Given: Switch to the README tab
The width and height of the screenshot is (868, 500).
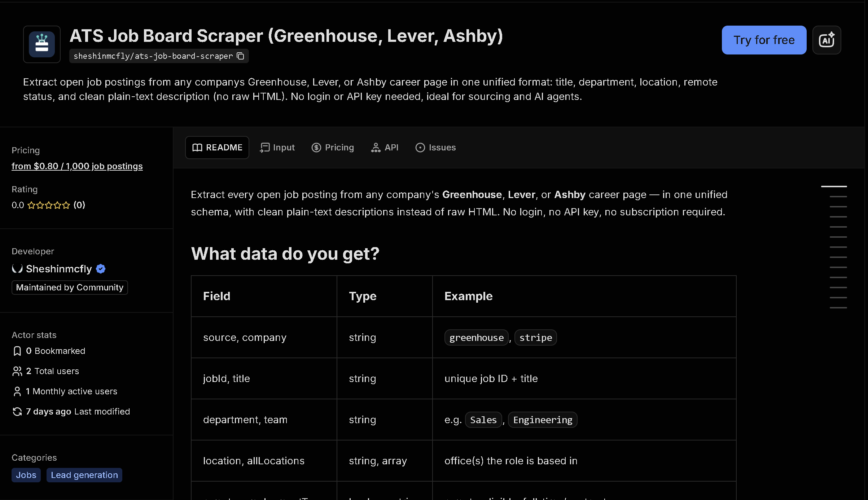Looking at the screenshot, I should click(217, 148).
